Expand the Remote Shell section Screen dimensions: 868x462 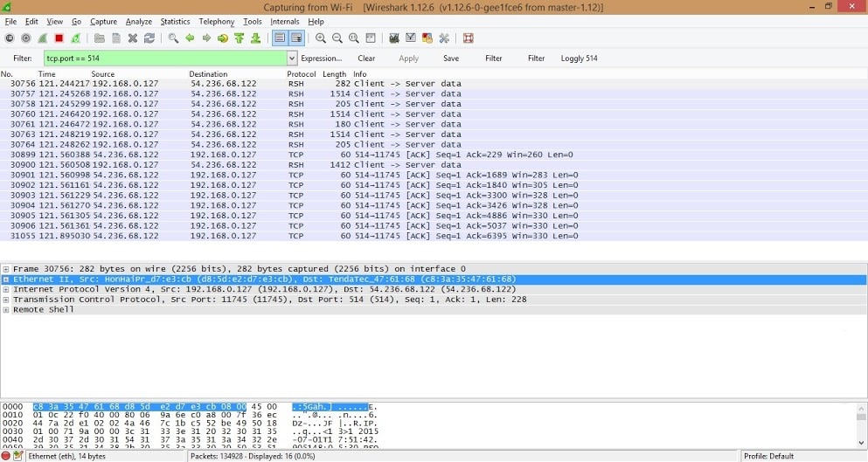click(x=6, y=310)
